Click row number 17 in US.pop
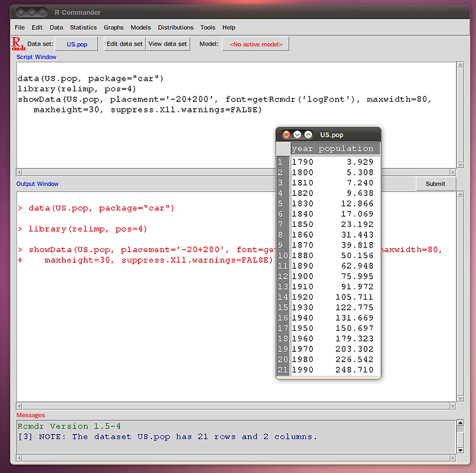Image resolution: width=476 pixels, height=473 pixels. tap(283, 328)
